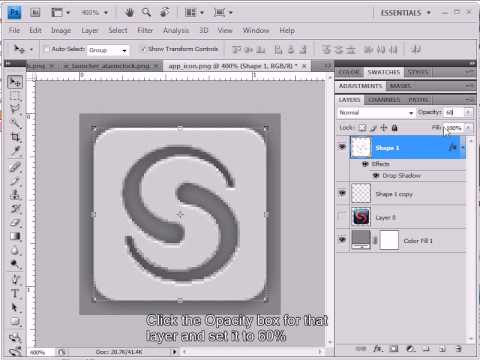Image resolution: width=480 pixels, height=360 pixels.
Task: Open the Fill slider arrow
Action: click(x=468, y=128)
